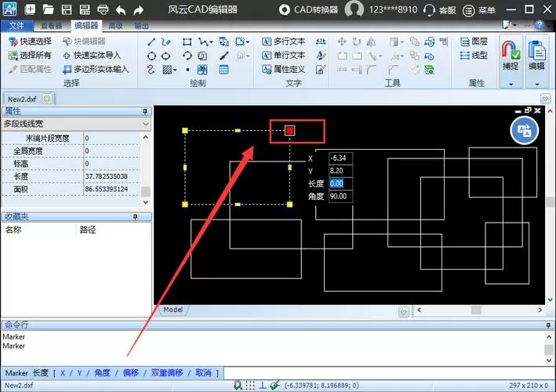The image size is (556, 392).
Task: Create a new file from the title bar
Action: pos(30,9)
